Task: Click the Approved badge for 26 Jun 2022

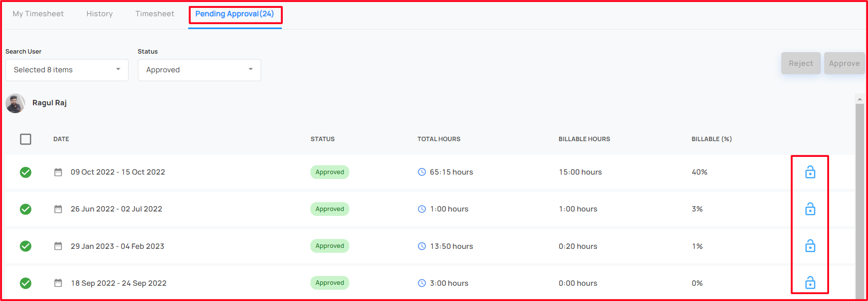Action: click(x=330, y=209)
